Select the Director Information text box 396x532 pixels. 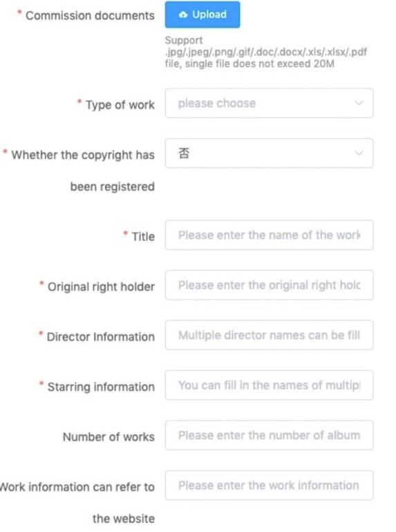(x=270, y=336)
